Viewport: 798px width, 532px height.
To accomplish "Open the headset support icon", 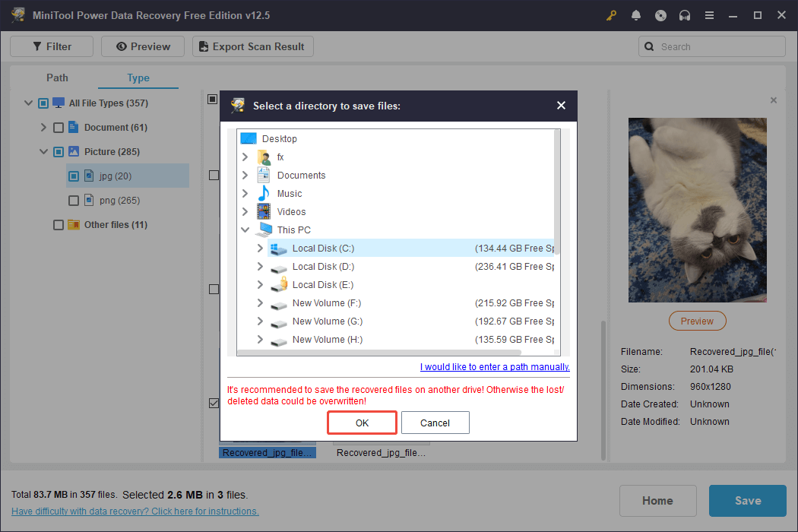I will click(x=685, y=15).
